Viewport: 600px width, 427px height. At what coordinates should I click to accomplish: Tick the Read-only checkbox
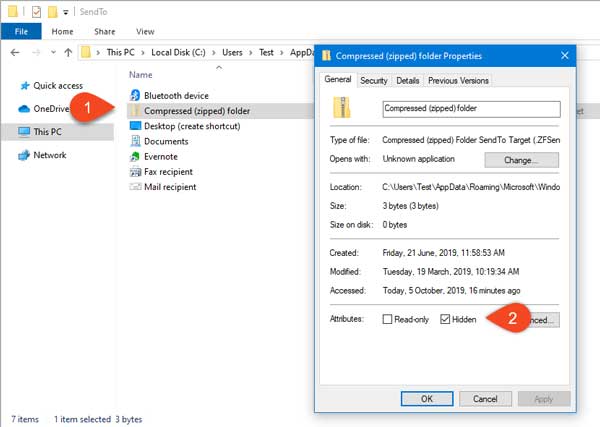point(387,319)
